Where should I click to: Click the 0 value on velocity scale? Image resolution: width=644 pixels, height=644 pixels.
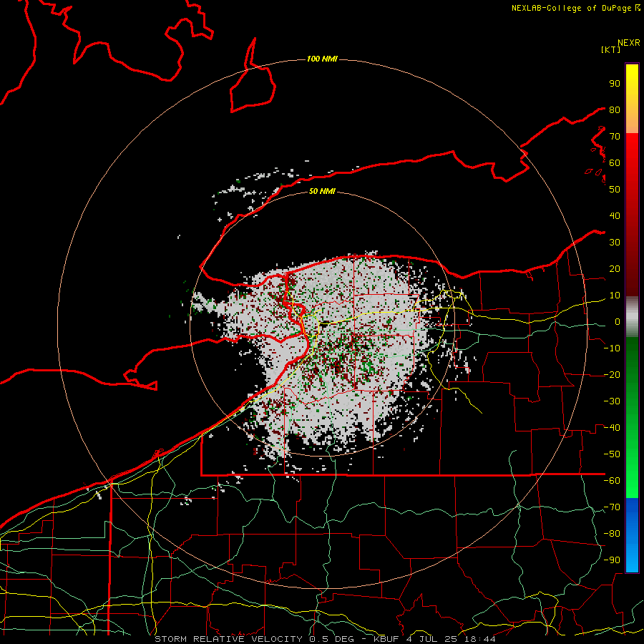(618, 322)
